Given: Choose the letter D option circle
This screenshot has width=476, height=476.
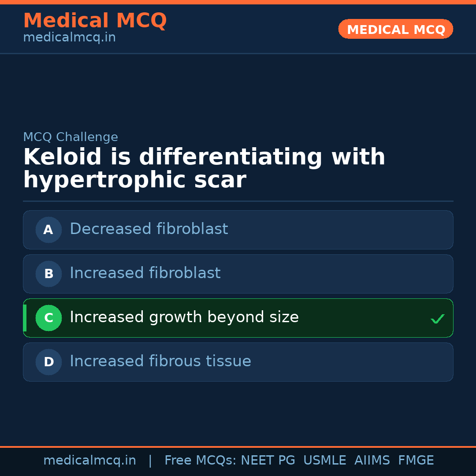Looking at the screenshot, I should (48, 362).
